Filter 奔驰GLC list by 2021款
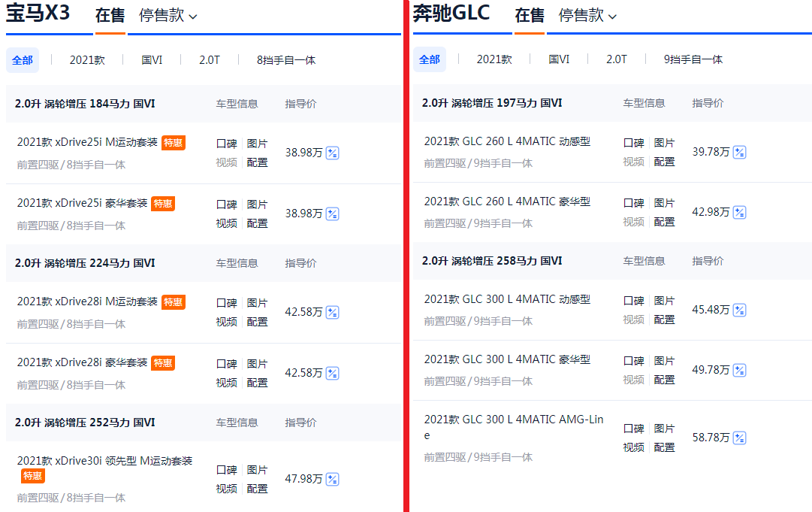This screenshot has height=512, width=812. point(494,59)
